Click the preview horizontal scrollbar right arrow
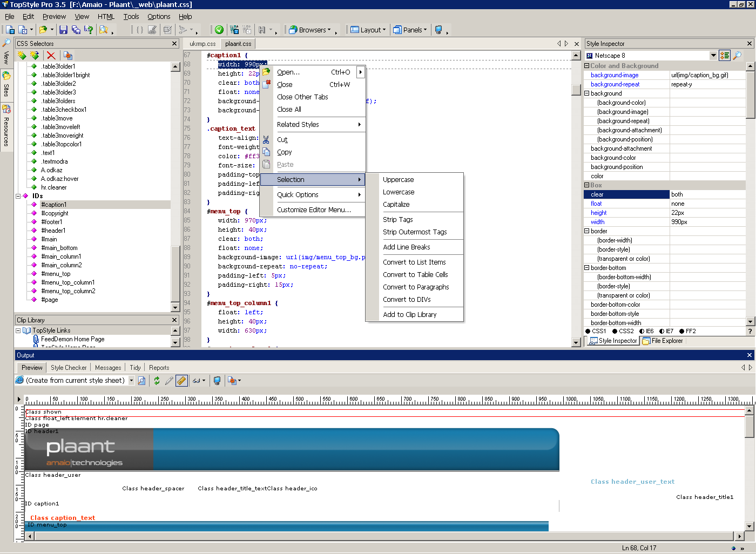The height and width of the screenshot is (554, 756). click(740, 536)
